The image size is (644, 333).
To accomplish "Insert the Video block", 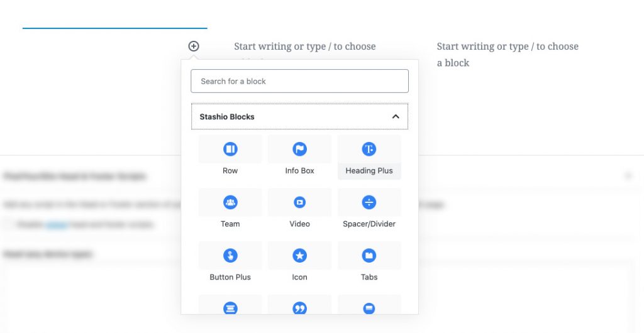I will (299, 210).
